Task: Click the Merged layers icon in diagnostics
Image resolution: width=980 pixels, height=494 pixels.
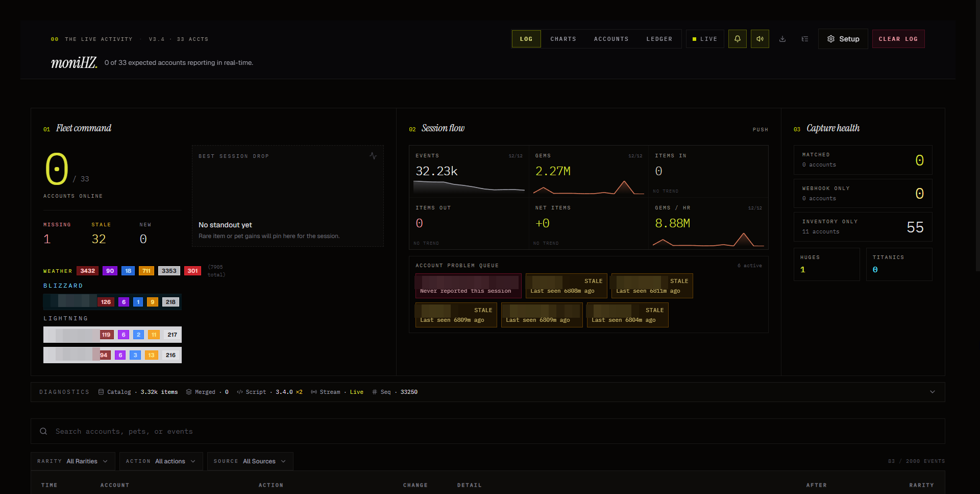Action: [x=189, y=392]
